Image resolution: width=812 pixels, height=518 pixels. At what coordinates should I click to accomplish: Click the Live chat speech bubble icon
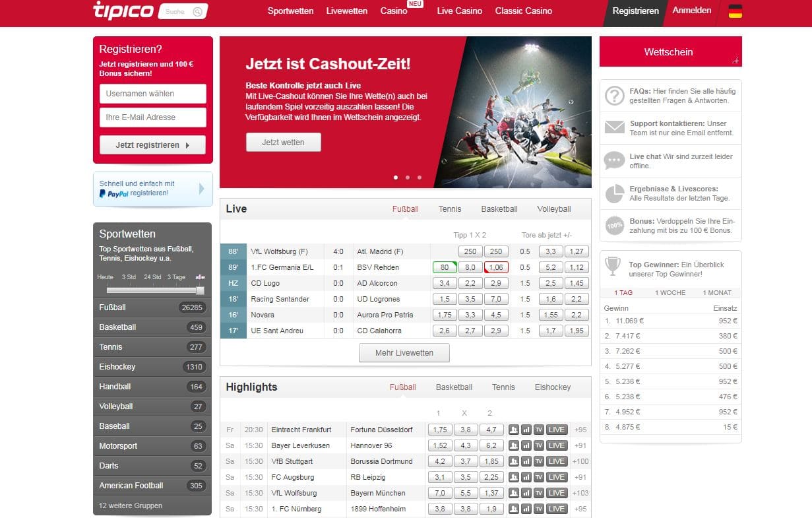615,160
